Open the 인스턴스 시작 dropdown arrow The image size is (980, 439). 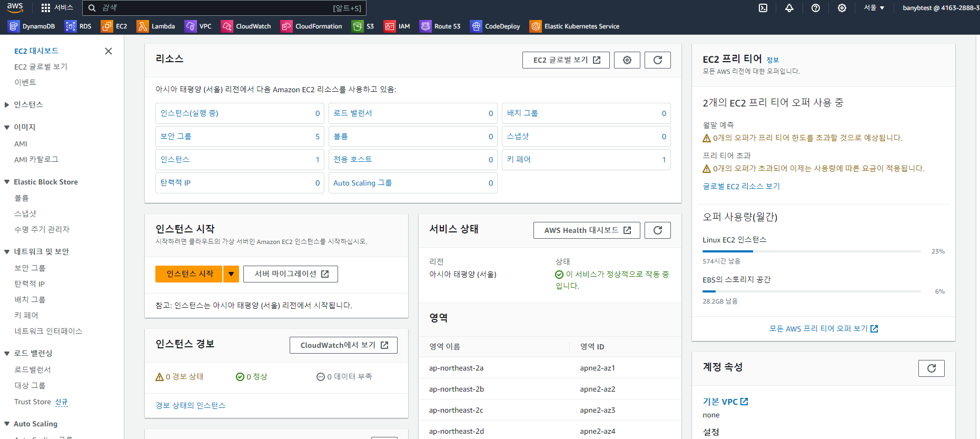pos(231,274)
